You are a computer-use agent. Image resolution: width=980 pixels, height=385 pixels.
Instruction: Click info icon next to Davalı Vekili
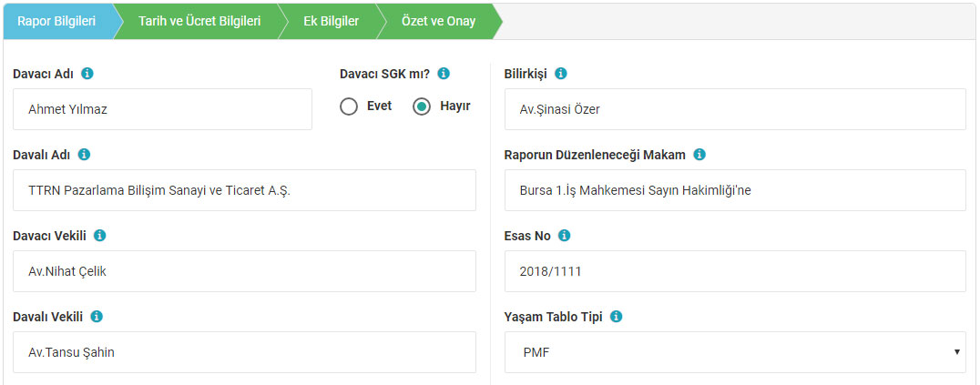click(97, 316)
